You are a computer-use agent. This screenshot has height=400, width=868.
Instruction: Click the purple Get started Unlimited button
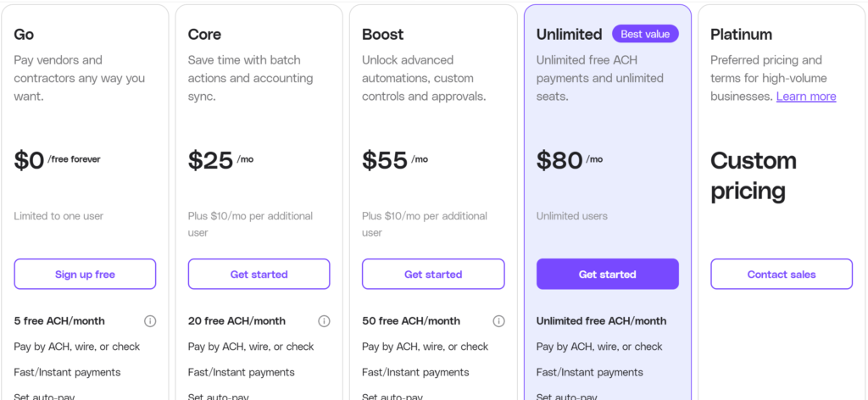(x=607, y=275)
